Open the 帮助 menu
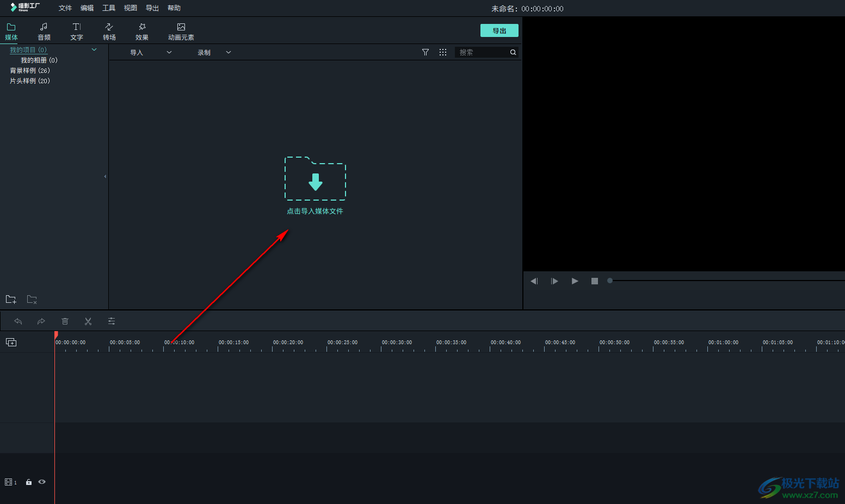This screenshot has width=845, height=504. coord(174,8)
